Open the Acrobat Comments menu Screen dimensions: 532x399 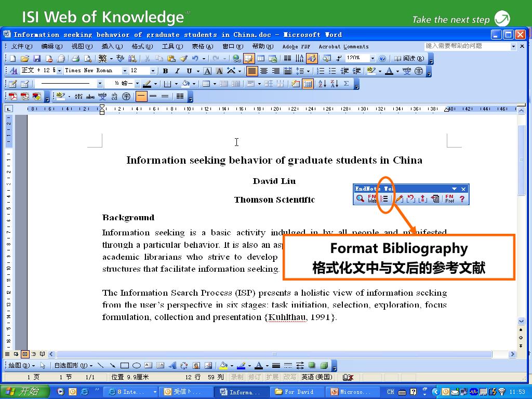coord(344,46)
